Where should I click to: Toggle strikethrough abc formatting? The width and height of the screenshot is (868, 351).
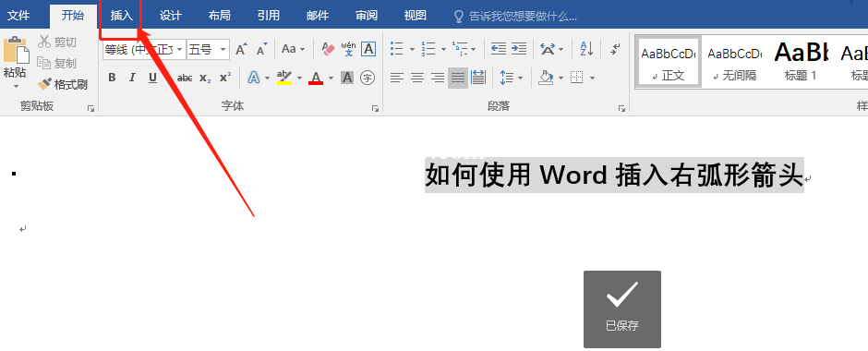click(x=185, y=78)
